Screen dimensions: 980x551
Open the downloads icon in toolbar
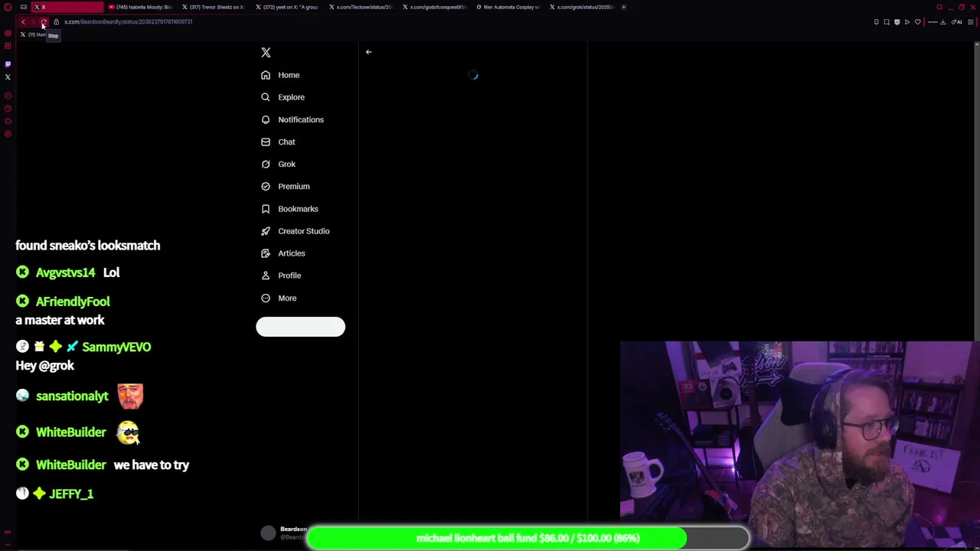click(943, 21)
